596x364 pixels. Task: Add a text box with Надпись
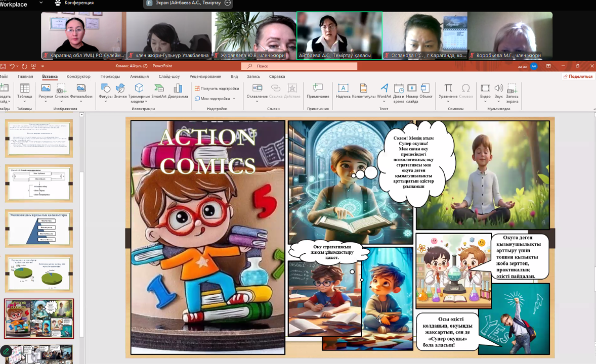tap(343, 91)
